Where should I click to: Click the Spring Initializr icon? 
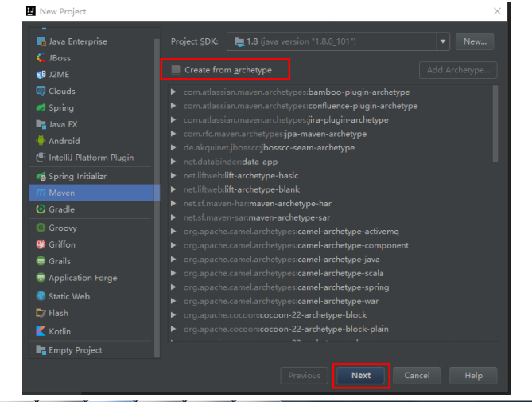(x=41, y=176)
